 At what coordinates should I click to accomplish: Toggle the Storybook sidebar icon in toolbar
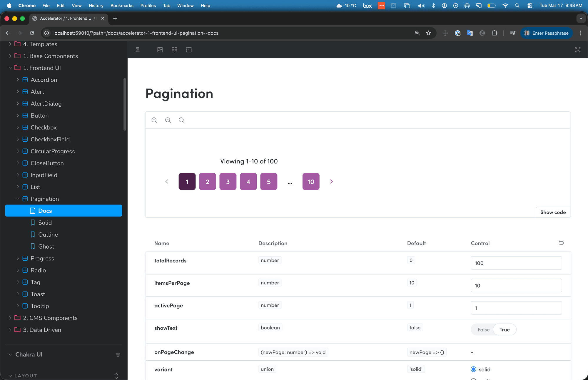[137, 50]
